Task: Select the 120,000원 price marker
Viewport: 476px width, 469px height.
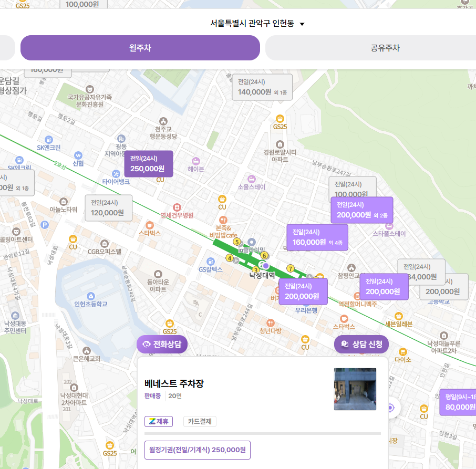Action: point(109,208)
